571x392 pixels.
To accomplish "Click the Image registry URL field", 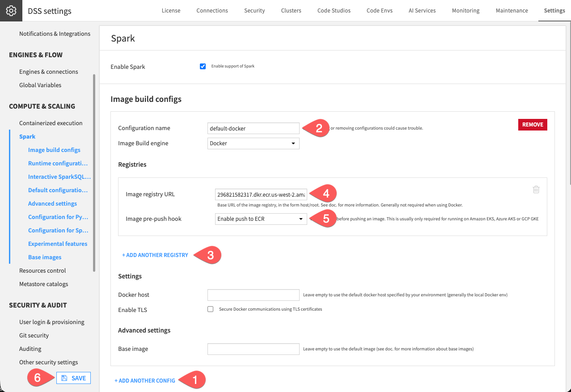I will (261, 195).
